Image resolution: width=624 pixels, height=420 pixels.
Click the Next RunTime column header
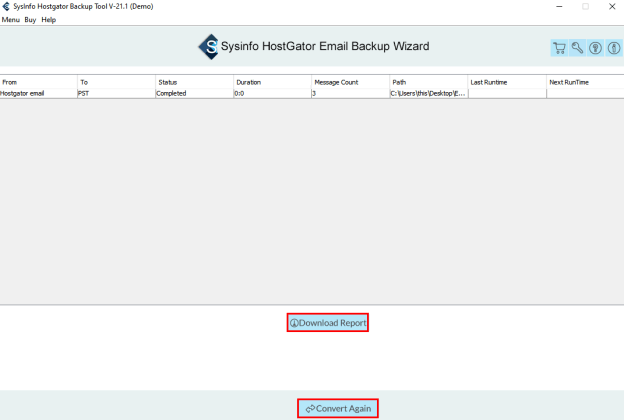click(584, 82)
